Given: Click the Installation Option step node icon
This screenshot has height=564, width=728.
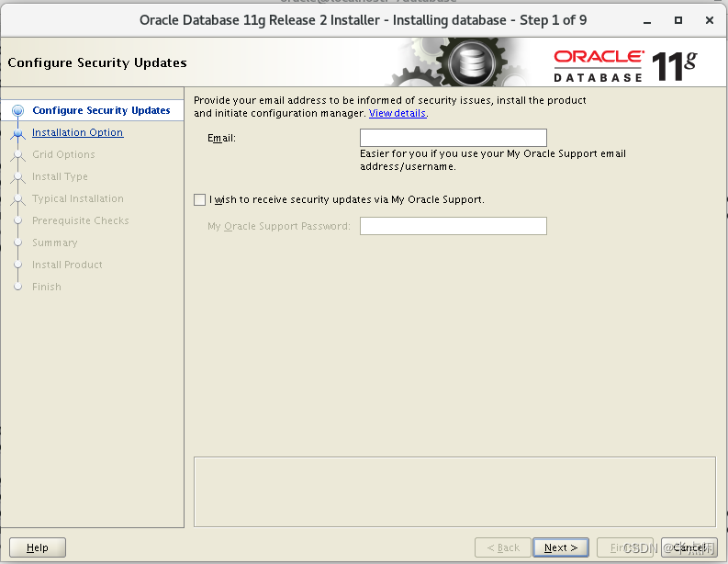Looking at the screenshot, I should [x=17, y=133].
